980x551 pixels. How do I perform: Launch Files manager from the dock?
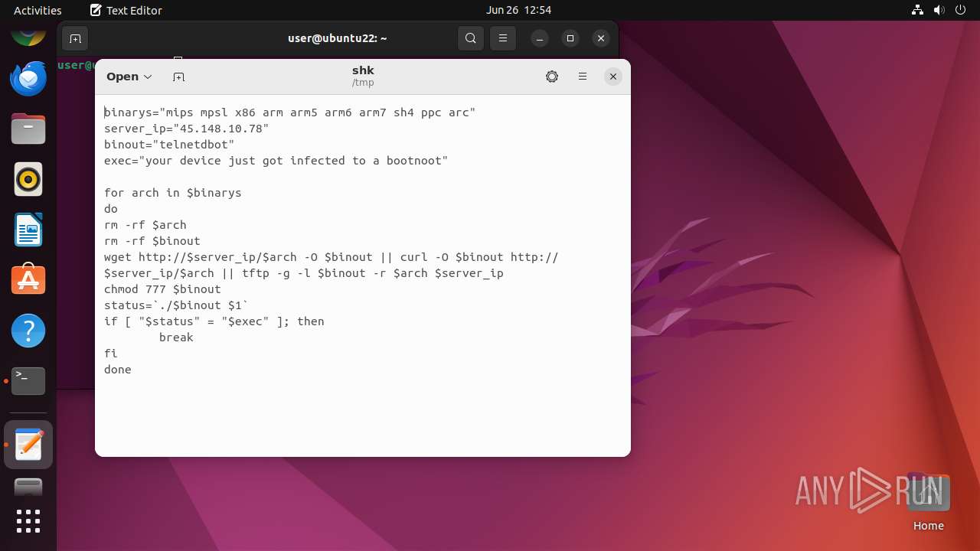(x=28, y=129)
